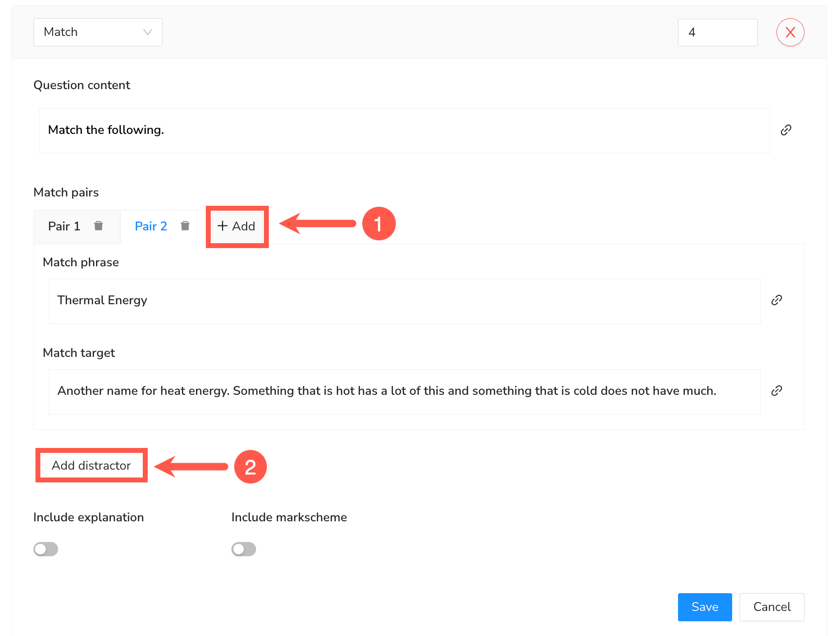Cancel editing the question

[771, 607]
